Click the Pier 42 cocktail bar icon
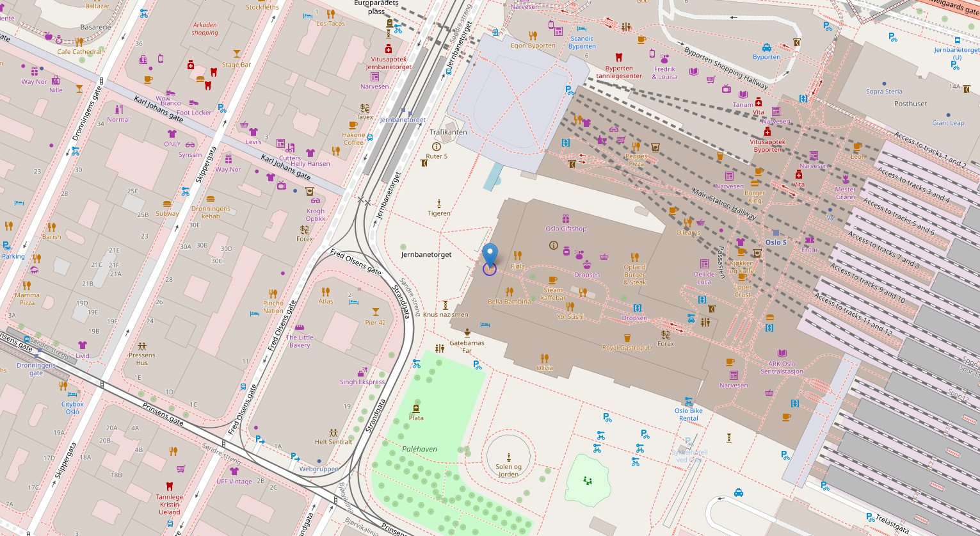 [x=375, y=312]
